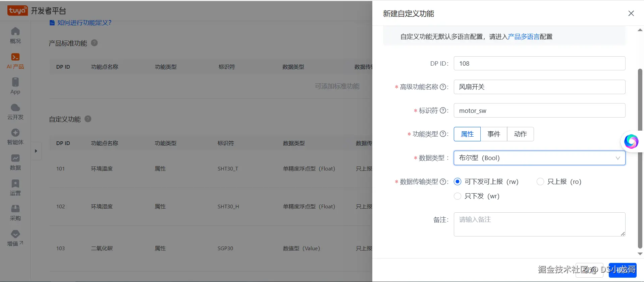Click help icon beside 标识符 label
Image resolution: width=644 pixels, height=282 pixels.
pyautogui.click(x=443, y=111)
